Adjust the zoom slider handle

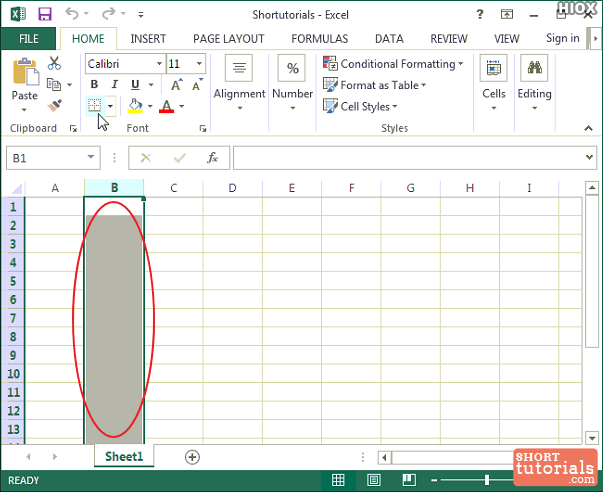click(487, 480)
